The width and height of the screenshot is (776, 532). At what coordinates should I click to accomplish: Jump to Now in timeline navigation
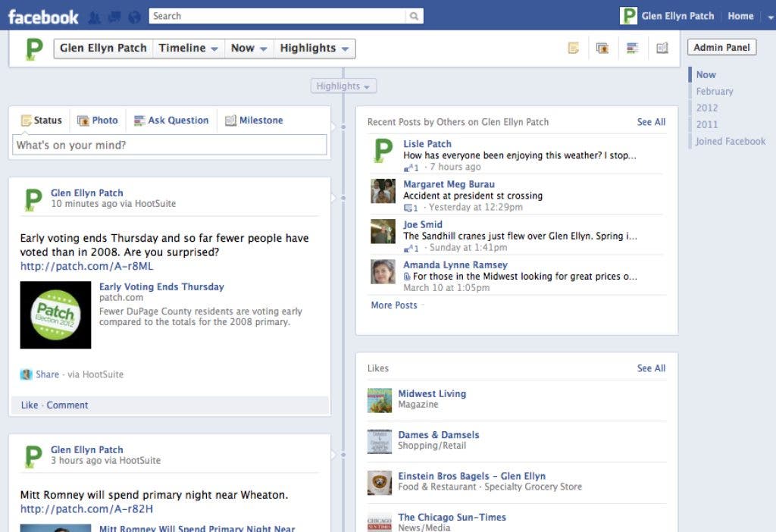coord(706,75)
